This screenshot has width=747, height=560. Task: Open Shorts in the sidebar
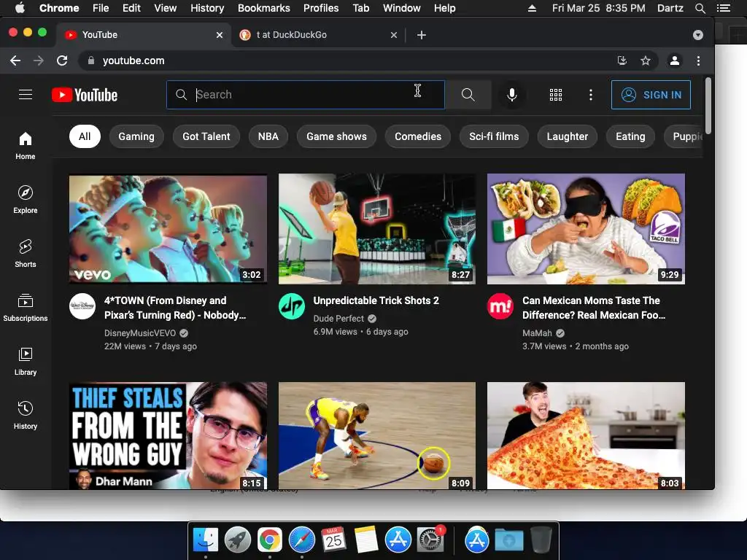(26, 253)
